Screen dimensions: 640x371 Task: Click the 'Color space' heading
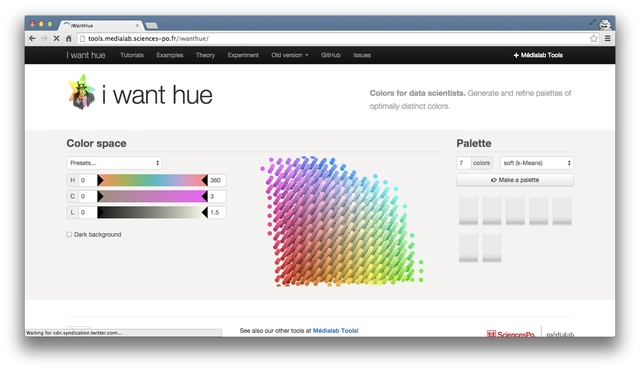point(96,143)
